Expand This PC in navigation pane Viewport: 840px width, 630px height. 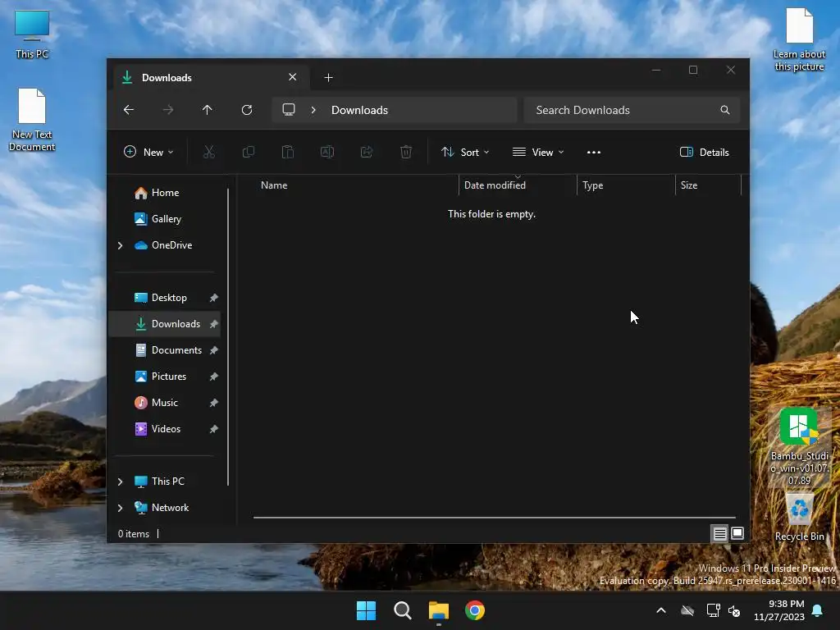(x=120, y=482)
